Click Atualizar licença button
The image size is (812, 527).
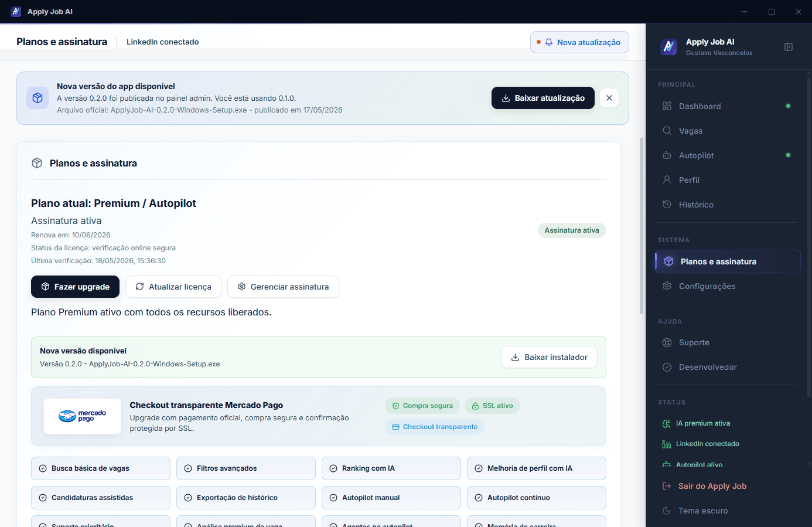pos(173,287)
